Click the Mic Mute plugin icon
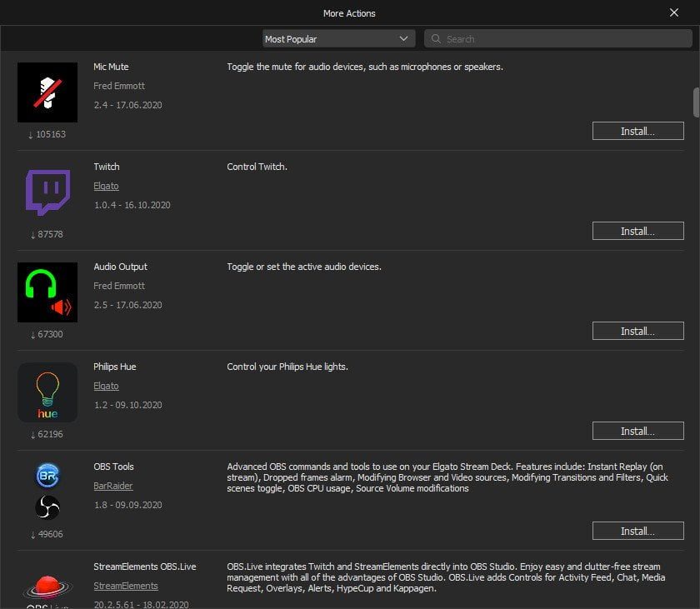The image size is (700, 609). (x=47, y=92)
